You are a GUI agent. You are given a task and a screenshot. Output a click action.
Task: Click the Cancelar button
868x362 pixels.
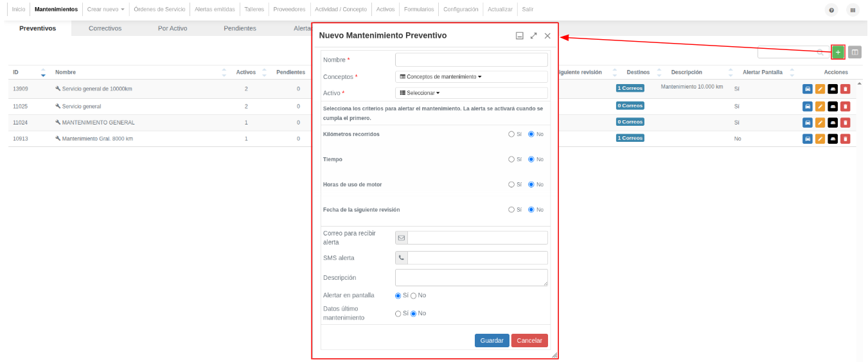pos(530,341)
